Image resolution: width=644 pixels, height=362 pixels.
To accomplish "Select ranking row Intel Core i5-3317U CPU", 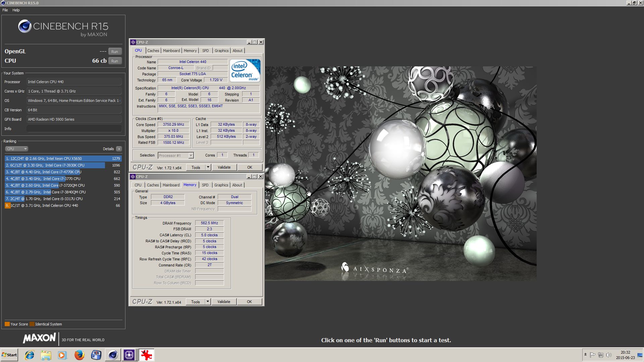I will [x=63, y=199].
